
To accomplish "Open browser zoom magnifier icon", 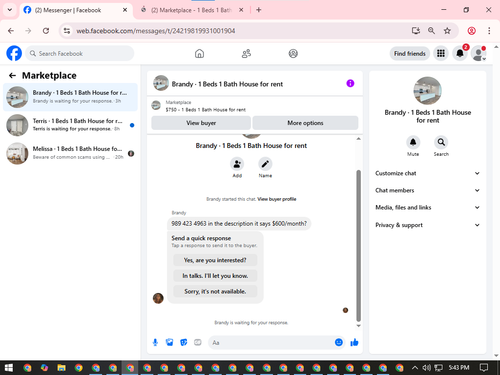I will 431,31.
